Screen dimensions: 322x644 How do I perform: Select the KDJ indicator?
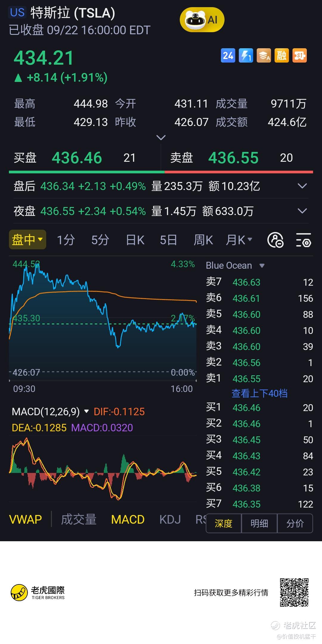pos(170,519)
